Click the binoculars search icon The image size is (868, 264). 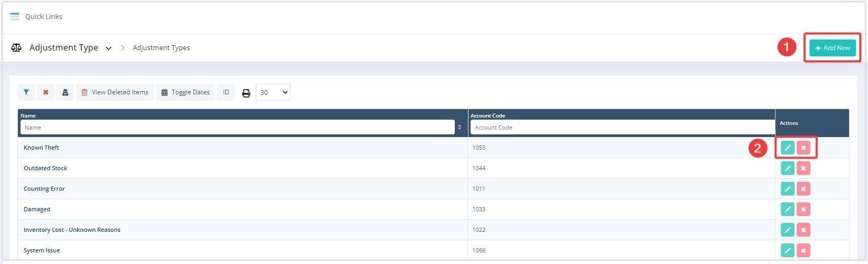tap(65, 92)
